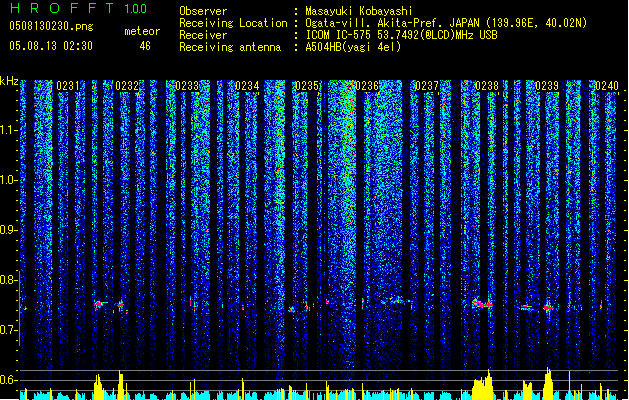Click the 0236 time marker

coord(367,86)
